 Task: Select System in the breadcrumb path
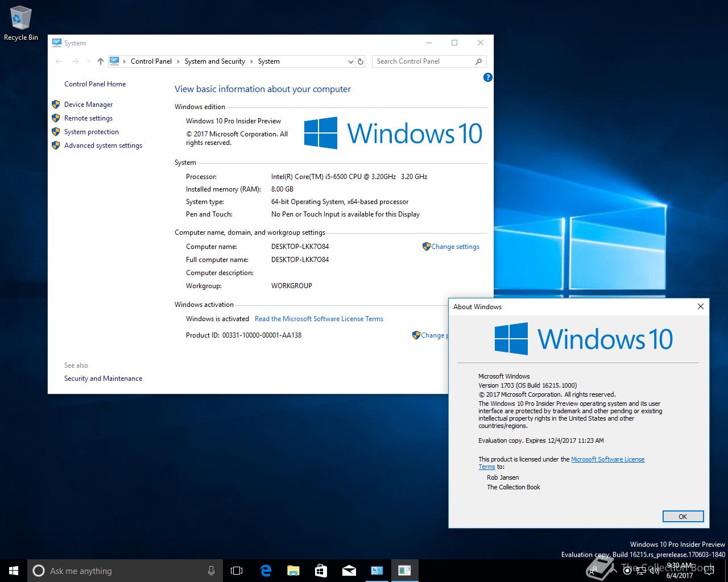268,61
